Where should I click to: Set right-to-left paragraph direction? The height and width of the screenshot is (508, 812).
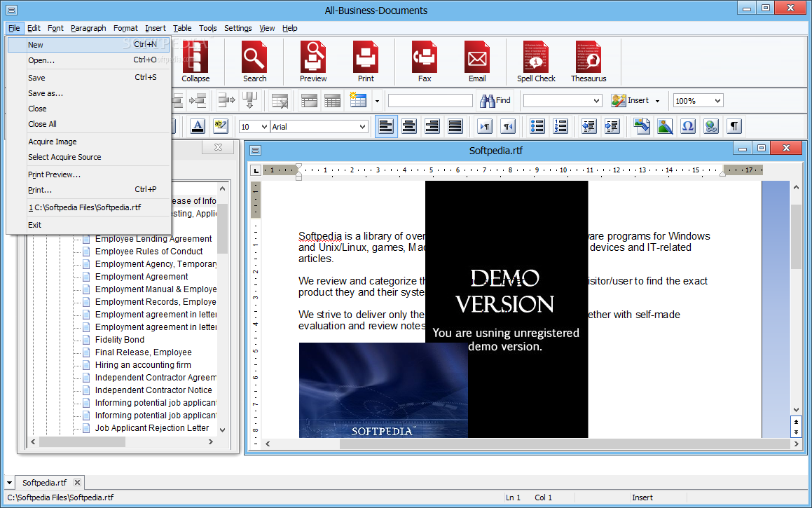tap(508, 126)
